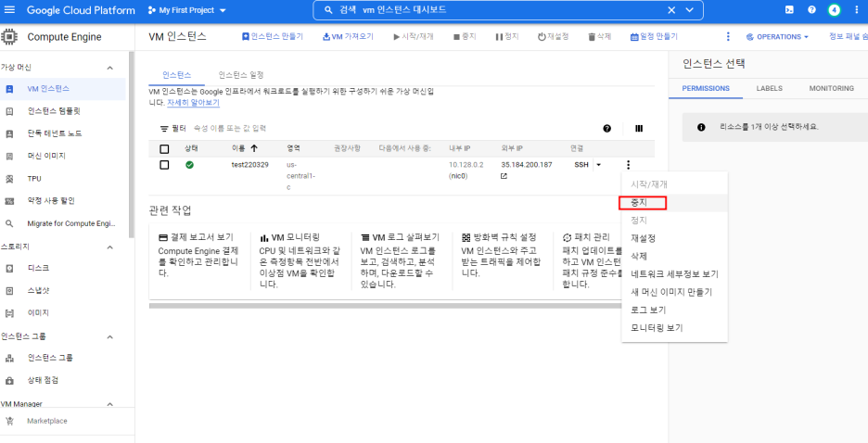The width and height of the screenshot is (868, 443).
Task: Collapse the 가상 머신 sidebar section
Action: [109, 68]
